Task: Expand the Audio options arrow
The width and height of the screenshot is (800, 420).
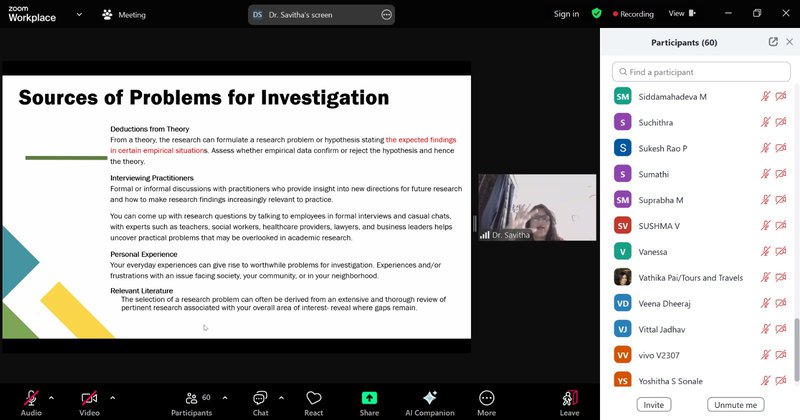Action: pyautogui.click(x=51, y=397)
